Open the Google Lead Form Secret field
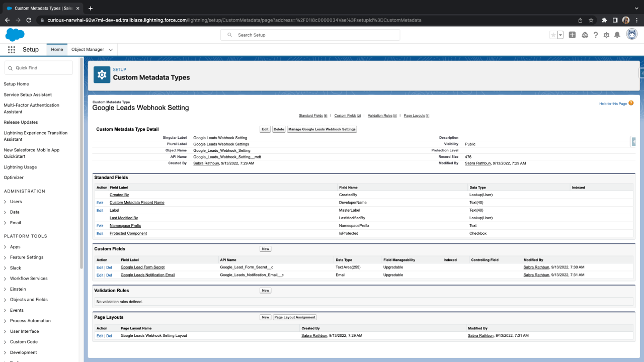Viewport: 644px width, 362px height. [142, 267]
